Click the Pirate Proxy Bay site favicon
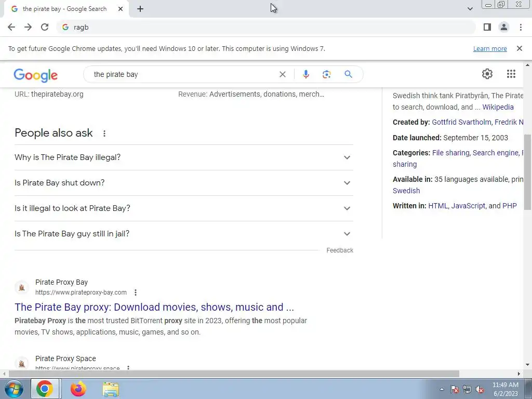The width and height of the screenshot is (532, 399). [x=22, y=287]
